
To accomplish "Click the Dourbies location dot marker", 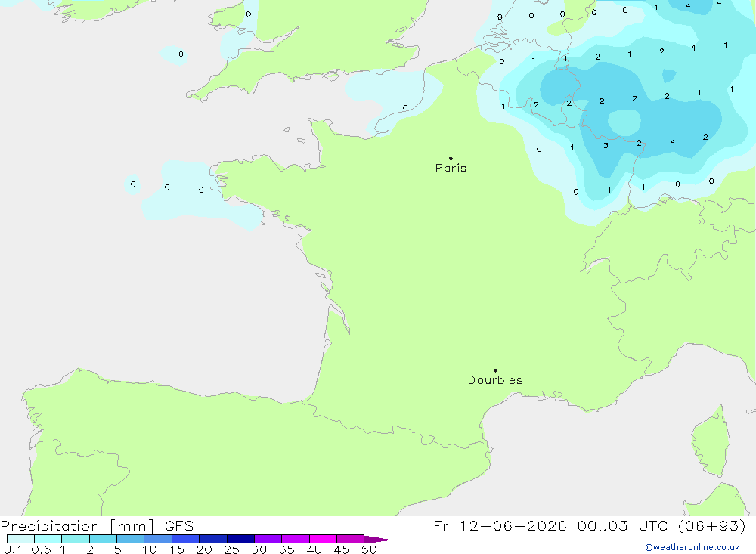I will (495, 370).
